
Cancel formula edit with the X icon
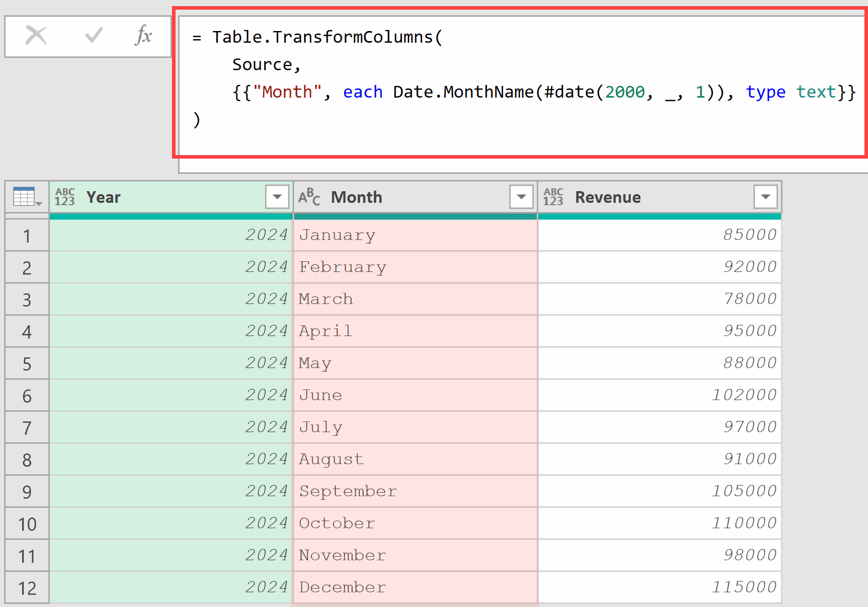pyautogui.click(x=36, y=36)
